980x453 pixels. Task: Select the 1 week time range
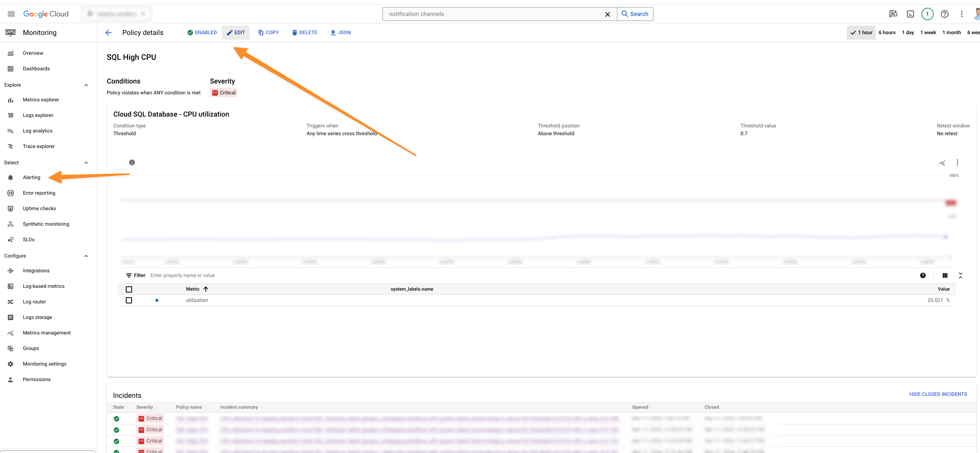click(928, 33)
